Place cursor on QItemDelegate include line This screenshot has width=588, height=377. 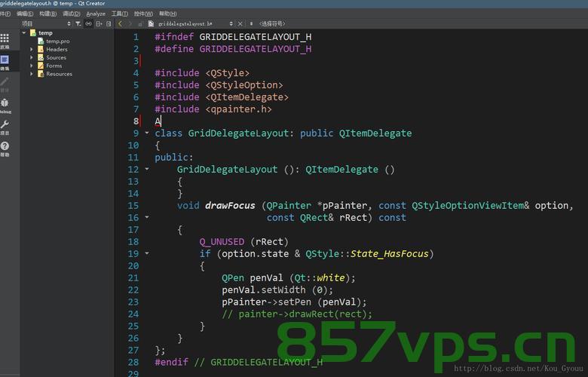(222, 97)
